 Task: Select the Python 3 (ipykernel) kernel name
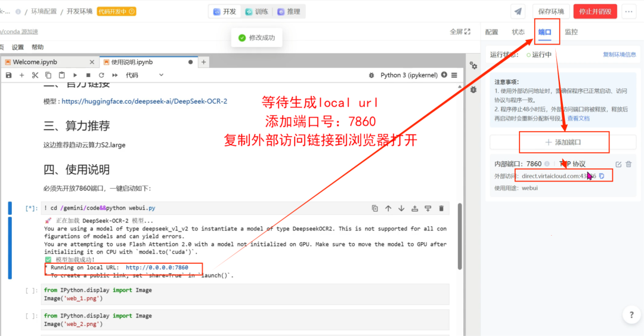tap(408, 75)
